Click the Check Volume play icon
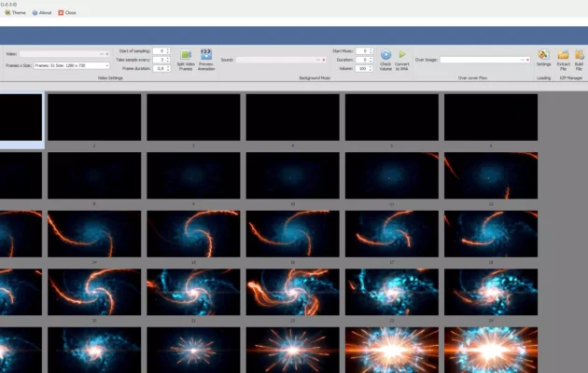 tap(385, 55)
